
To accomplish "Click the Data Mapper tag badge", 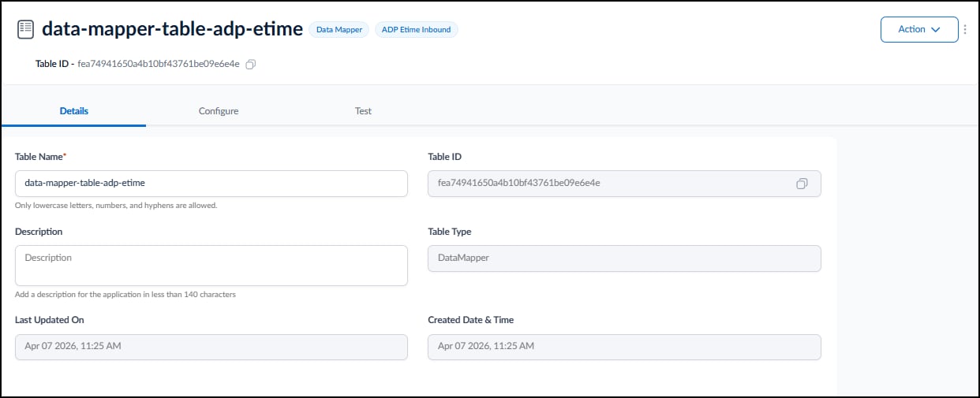I will (339, 30).
